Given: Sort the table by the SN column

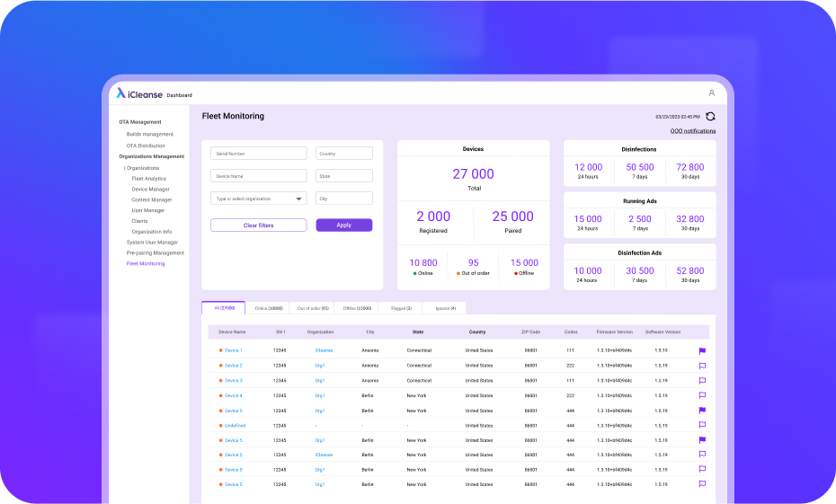Looking at the screenshot, I should [x=280, y=332].
